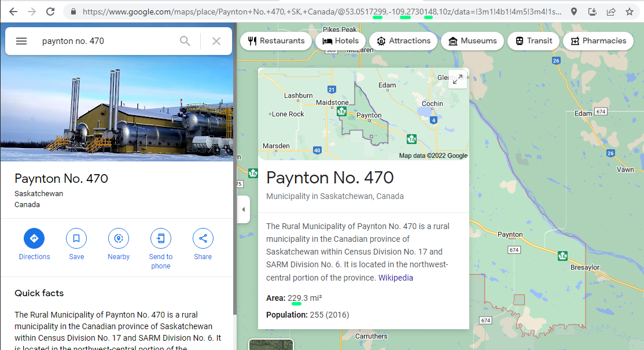This screenshot has height=350, width=644.
Task: Click the Quick facts heading
Action: (x=39, y=293)
